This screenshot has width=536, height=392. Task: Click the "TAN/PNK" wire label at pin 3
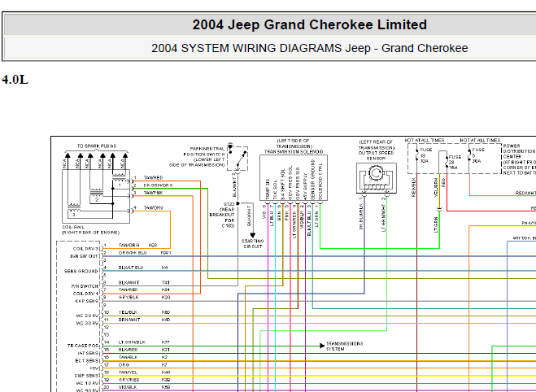pyautogui.click(x=153, y=193)
